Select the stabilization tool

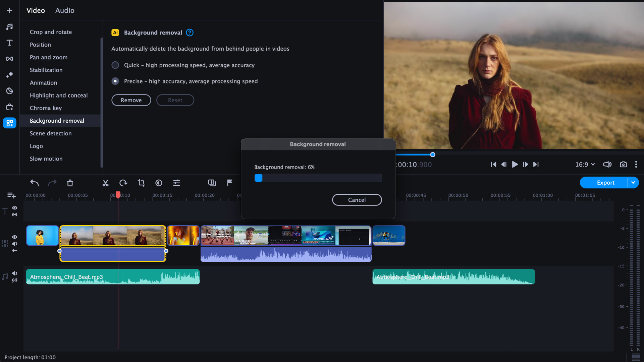pos(46,70)
